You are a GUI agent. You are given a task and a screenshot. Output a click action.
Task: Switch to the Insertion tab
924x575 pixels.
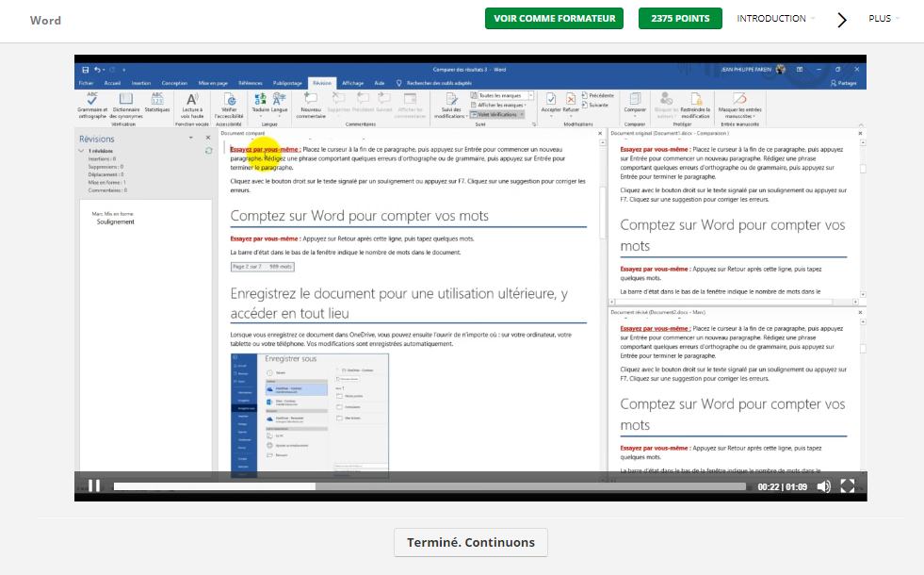pos(141,83)
